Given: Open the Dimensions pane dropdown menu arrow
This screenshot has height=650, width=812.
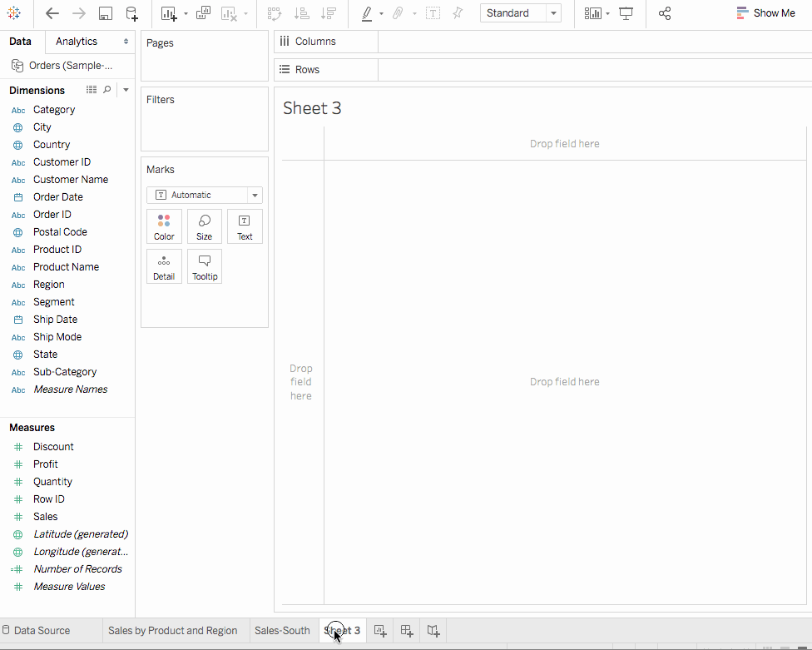Looking at the screenshot, I should (x=126, y=90).
